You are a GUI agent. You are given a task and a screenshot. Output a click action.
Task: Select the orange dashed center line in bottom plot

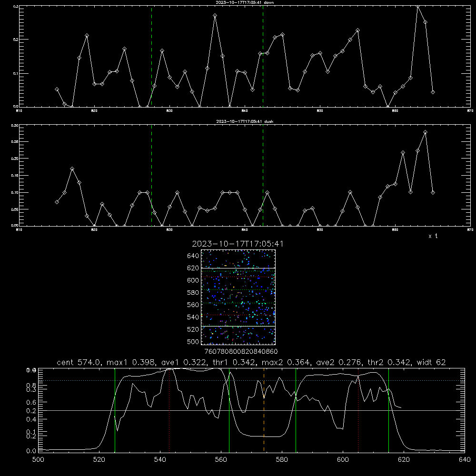264,410
